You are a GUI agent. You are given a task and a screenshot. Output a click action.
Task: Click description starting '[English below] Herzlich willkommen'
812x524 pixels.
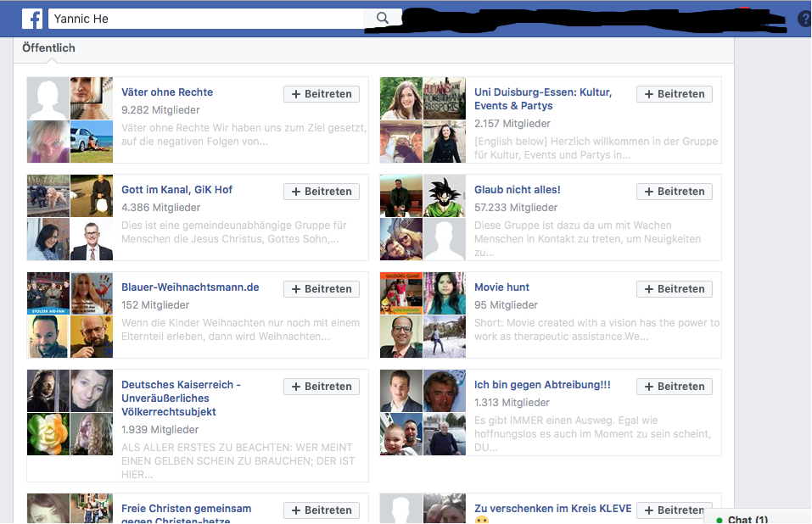click(596, 148)
